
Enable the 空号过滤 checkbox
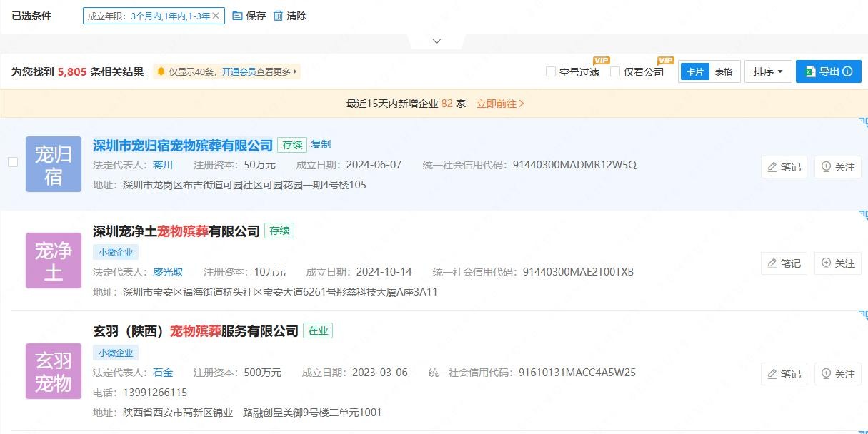tap(551, 71)
